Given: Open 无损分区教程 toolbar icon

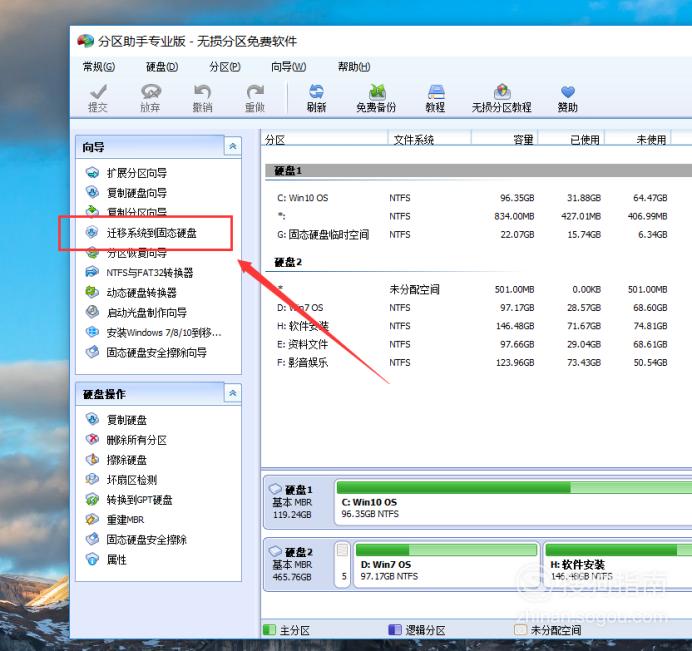Looking at the screenshot, I should click(501, 98).
